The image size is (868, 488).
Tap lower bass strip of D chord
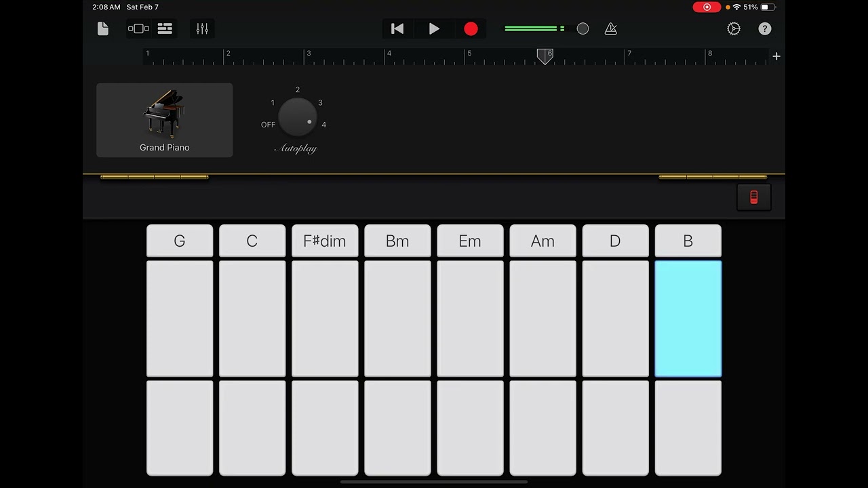(615, 428)
